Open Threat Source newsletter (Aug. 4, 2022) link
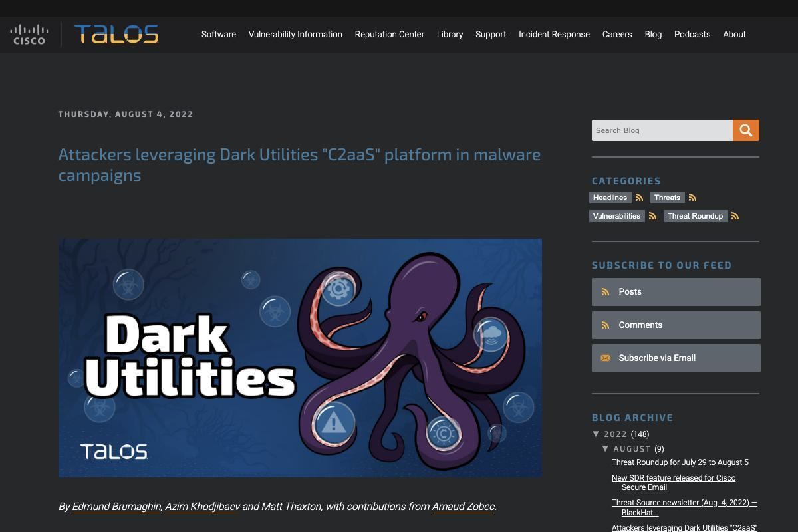This screenshot has width=798, height=532. pos(684,507)
